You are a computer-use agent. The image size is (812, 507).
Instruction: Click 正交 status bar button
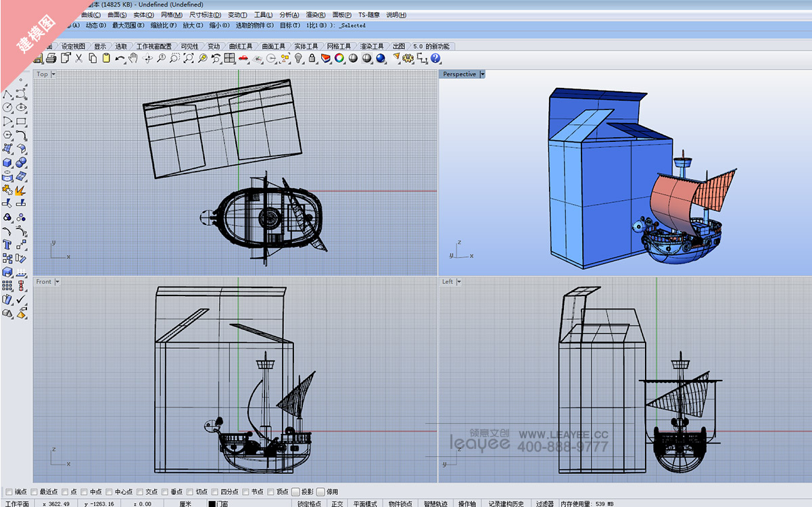coord(337,504)
